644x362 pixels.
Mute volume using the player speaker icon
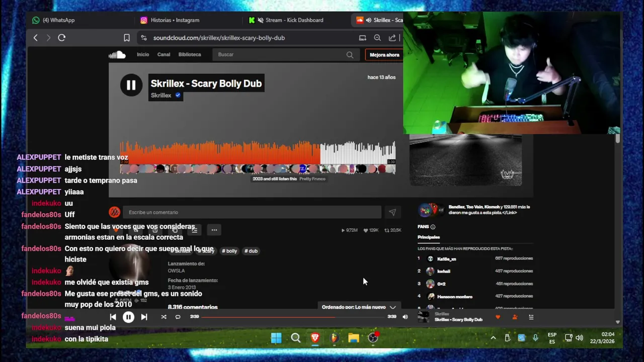[405, 317]
